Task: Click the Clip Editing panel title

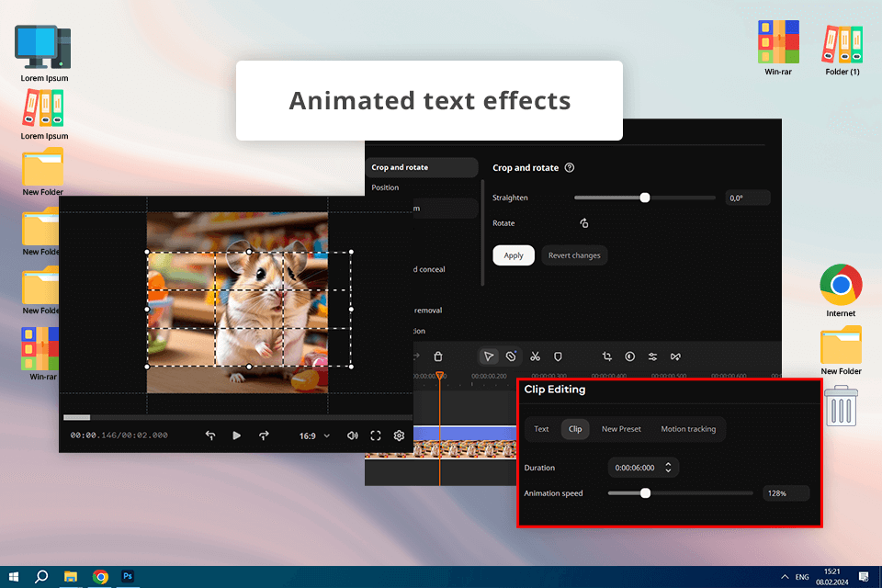Action: (555, 390)
